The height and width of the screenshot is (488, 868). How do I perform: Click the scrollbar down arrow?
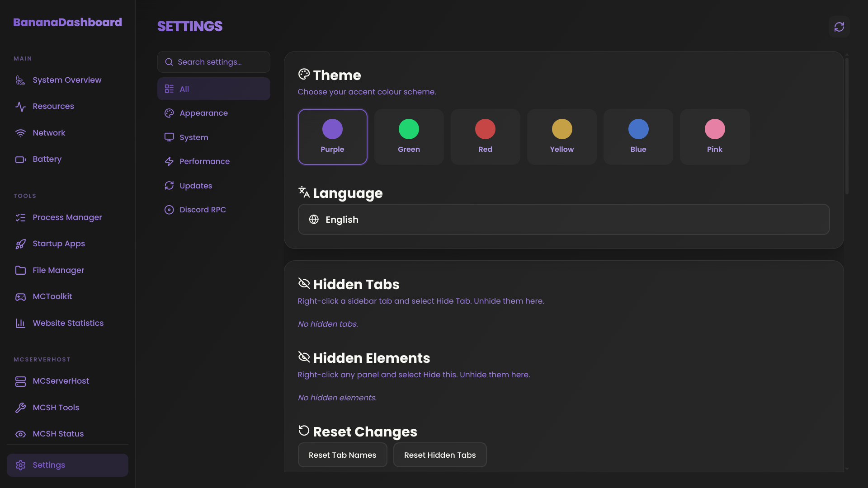[847, 469]
